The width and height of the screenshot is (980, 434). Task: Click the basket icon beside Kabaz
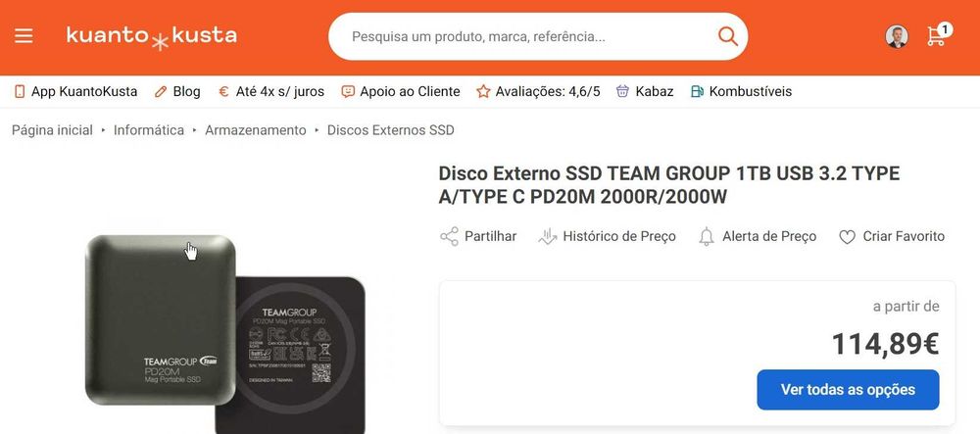pos(622,92)
